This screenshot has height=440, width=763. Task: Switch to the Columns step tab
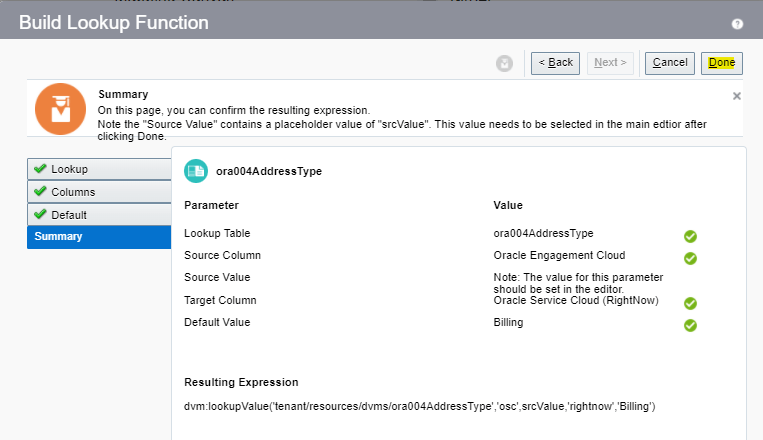click(x=98, y=191)
